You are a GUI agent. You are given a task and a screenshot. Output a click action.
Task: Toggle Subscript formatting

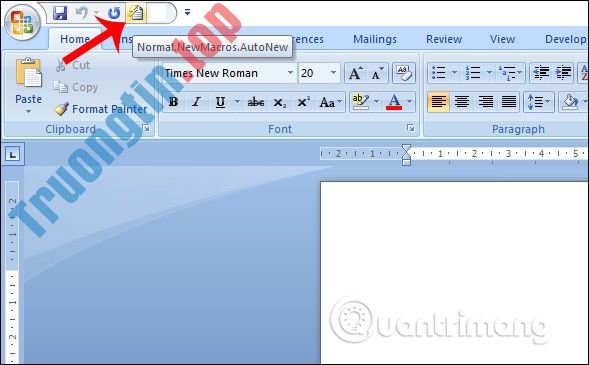(x=279, y=102)
